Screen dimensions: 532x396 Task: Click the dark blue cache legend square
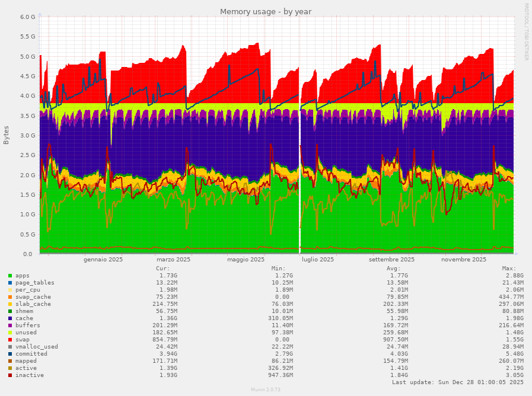(x=9, y=318)
